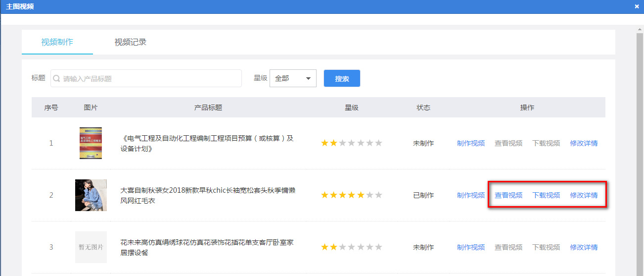The height and width of the screenshot is (276, 644).
Task: Focus the product title input field
Action: click(148, 78)
